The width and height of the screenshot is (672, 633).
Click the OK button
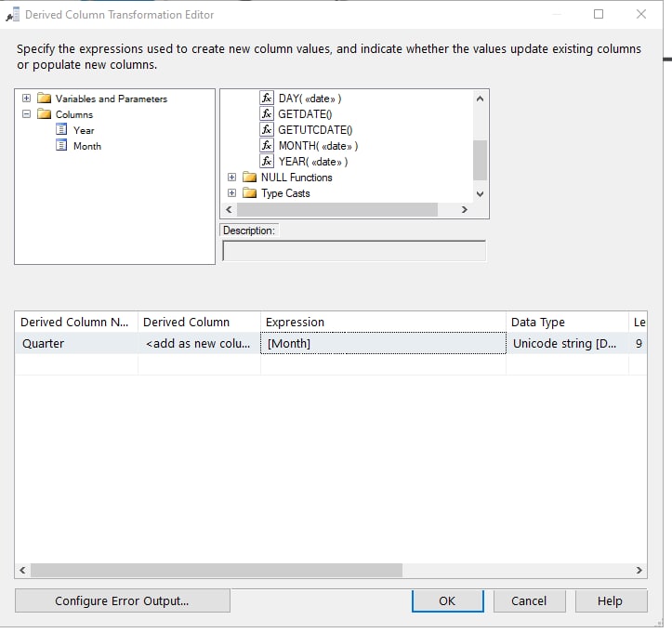click(x=447, y=600)
